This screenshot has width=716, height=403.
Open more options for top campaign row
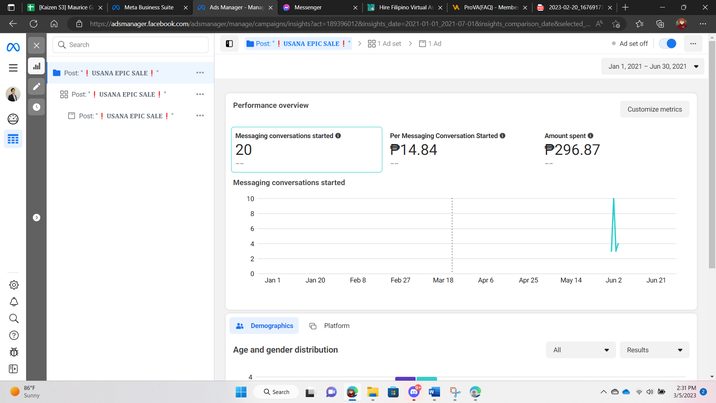tap(200, 73)
